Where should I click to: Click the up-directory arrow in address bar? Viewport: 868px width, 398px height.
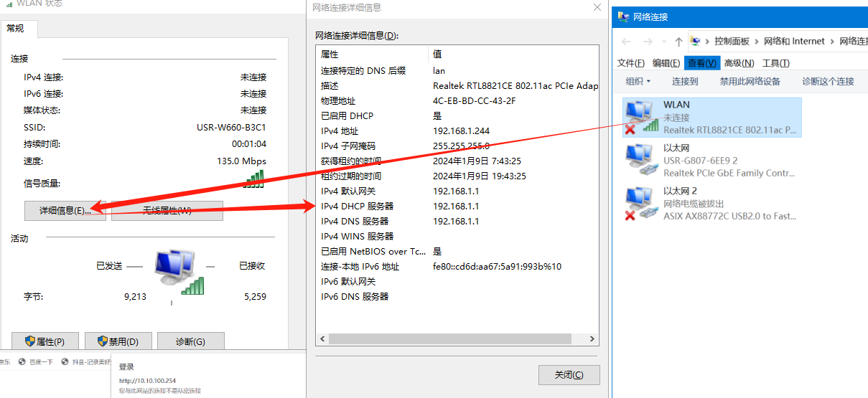(678, 42)
